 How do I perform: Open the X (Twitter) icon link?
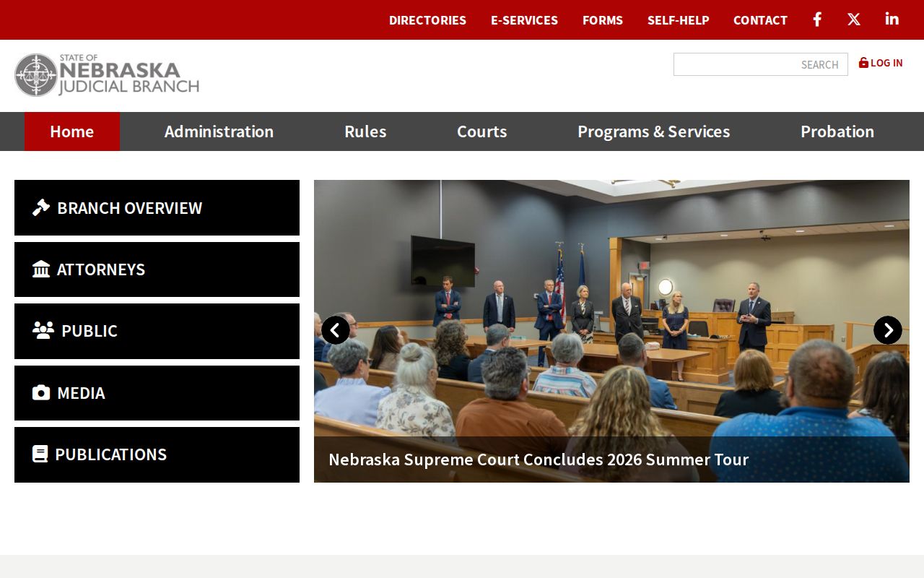(x=854, y=20)
